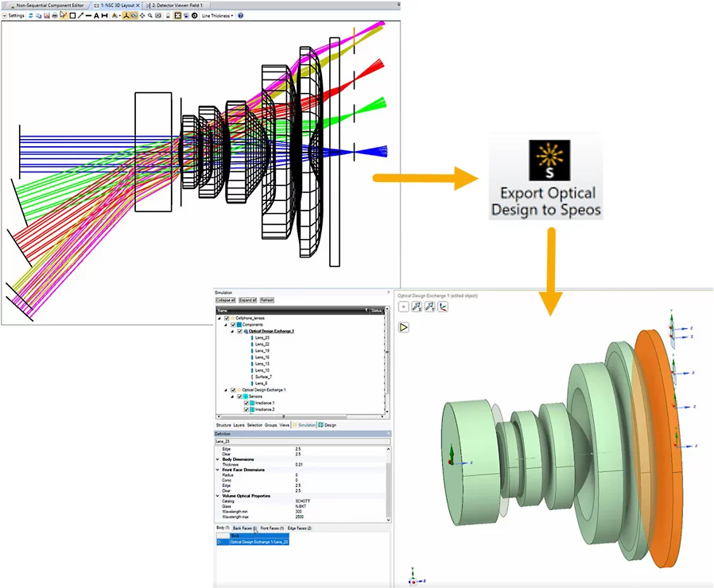Open the Design panel tab
The height and width of the screenshot is (588, 714).
click(x=328, y=425)
